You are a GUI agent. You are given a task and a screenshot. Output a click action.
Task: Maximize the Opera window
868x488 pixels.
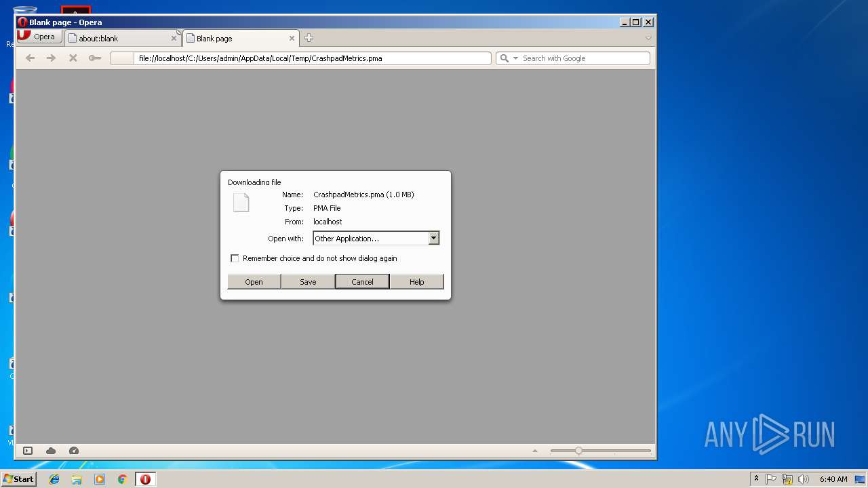(636, 22)
